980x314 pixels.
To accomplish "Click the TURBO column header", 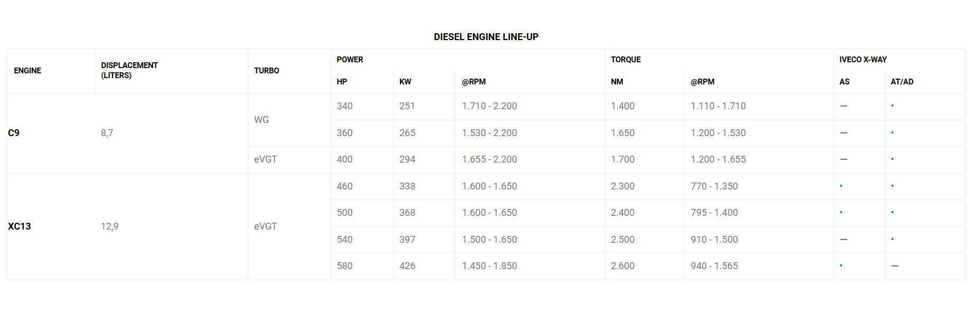I will coord(267,71).
